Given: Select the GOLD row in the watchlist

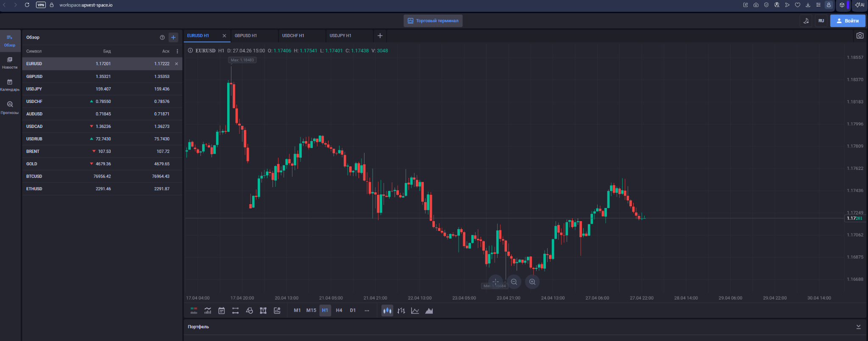Looking at the screenshot, I should click(102, 164).
